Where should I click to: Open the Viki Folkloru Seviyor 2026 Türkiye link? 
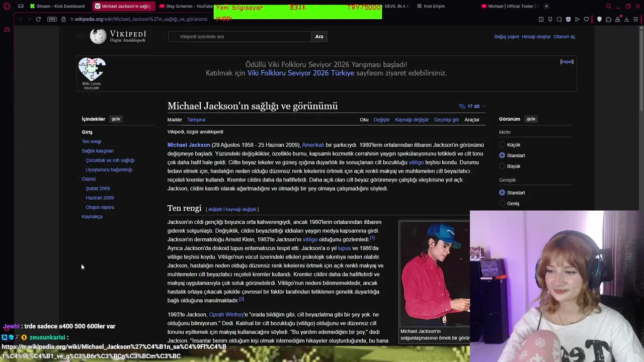(x=301, y=73)
